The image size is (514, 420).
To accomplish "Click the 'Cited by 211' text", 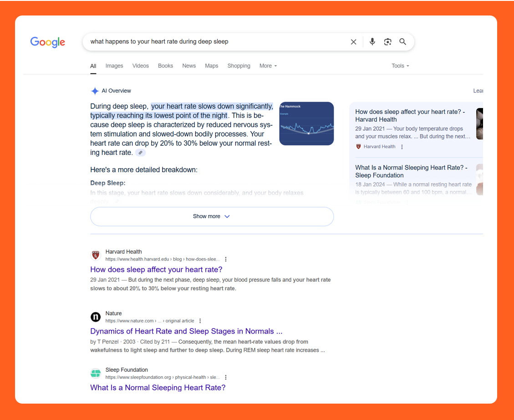I will tap(155, 342).
